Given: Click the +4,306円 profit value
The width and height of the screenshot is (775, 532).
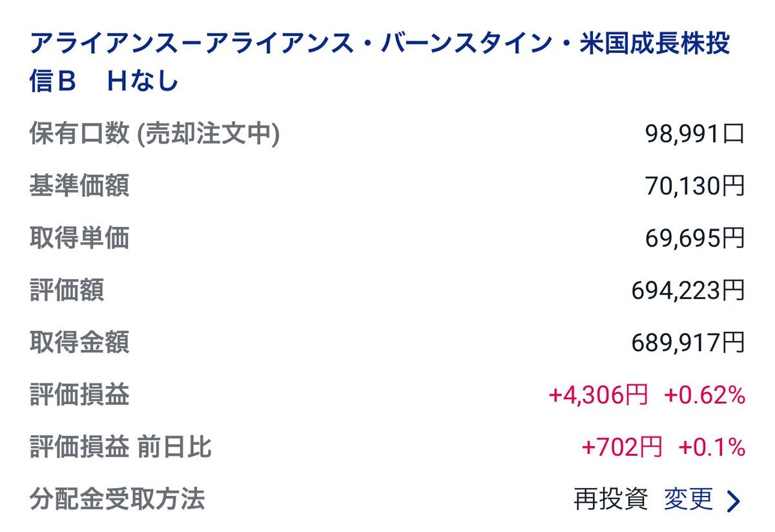Looking at the screenshot, I should 598,395.
